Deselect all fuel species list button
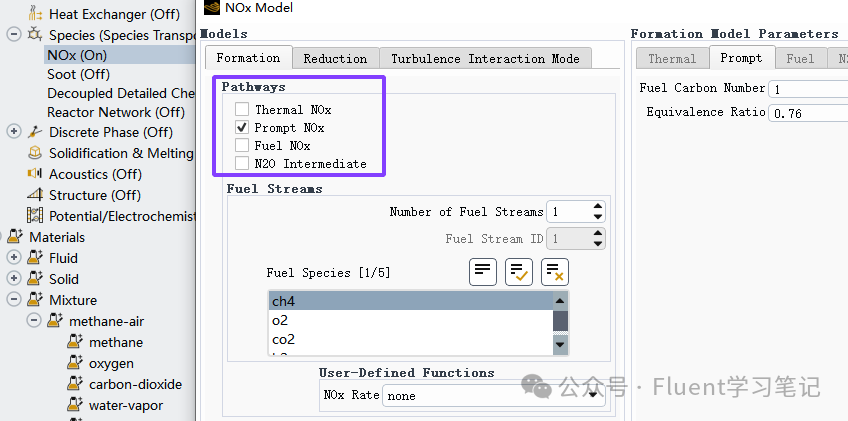Screen dimensions: 848x421 [x=554, y=272]
